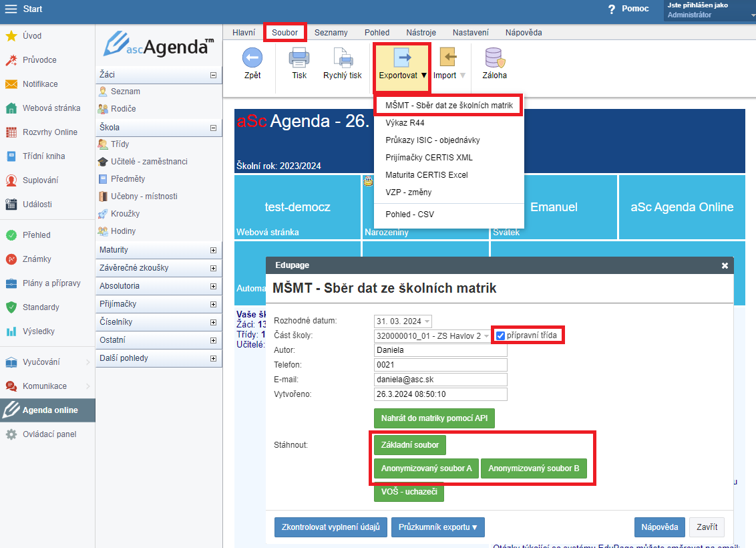Click the Úvod star icon

coord(11,35)
